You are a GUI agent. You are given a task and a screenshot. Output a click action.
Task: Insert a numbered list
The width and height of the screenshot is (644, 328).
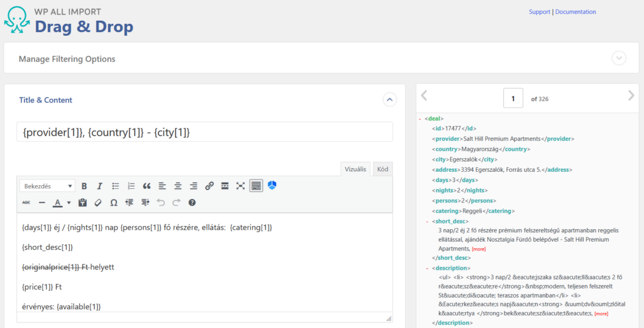131,186
